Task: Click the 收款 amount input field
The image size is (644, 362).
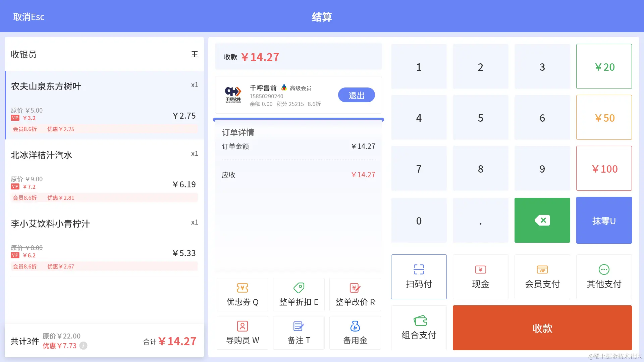Action: click(x=299, y=57)
